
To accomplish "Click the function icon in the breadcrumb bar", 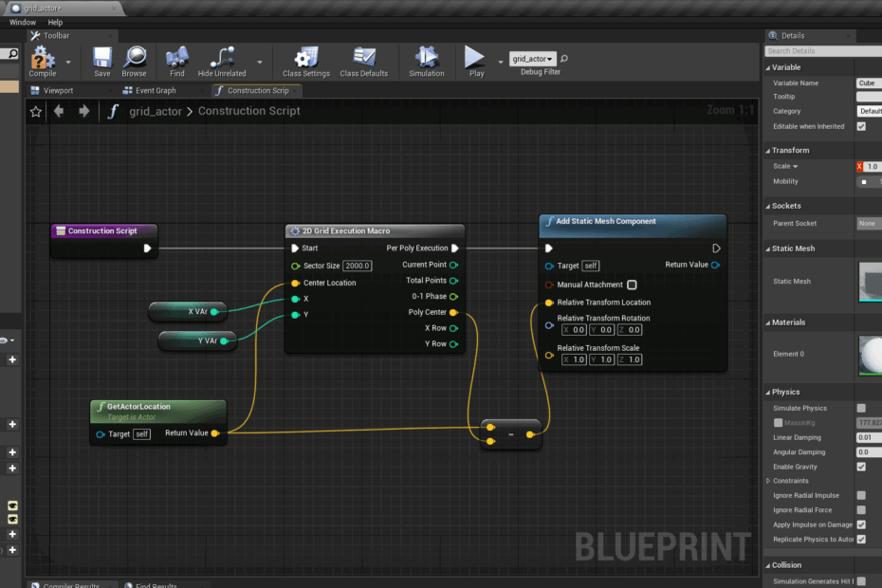I will click(113, 111).
